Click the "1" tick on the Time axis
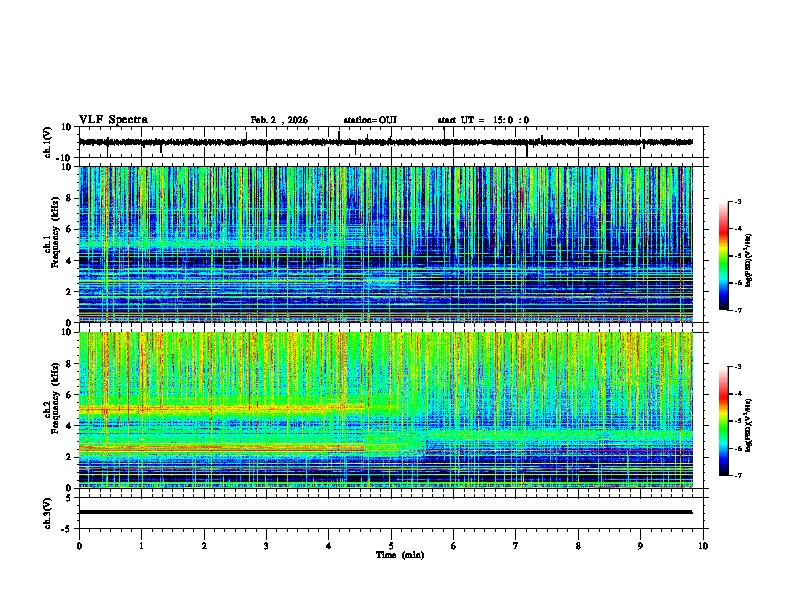Screen dimensions: 792x612 coord(141,546)
